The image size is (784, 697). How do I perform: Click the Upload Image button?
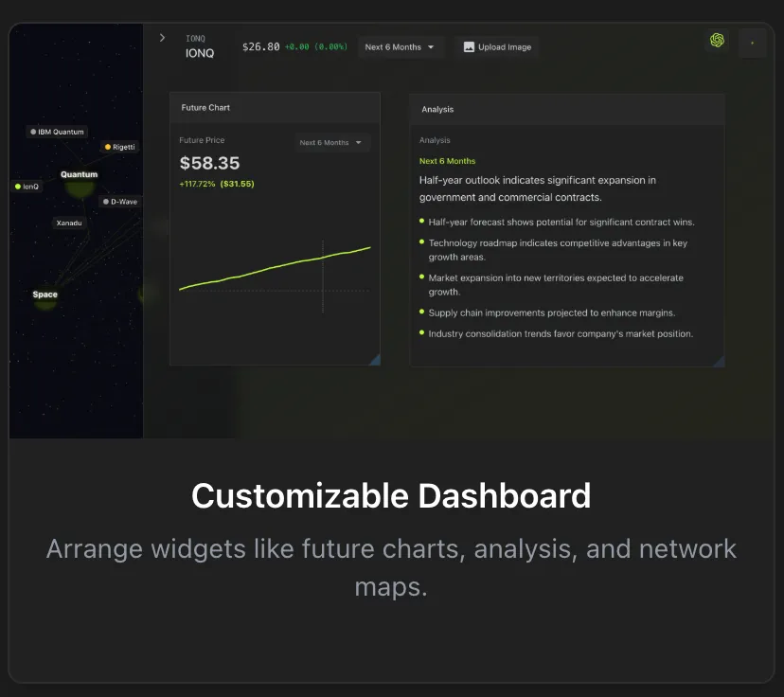tap(497, 47)
